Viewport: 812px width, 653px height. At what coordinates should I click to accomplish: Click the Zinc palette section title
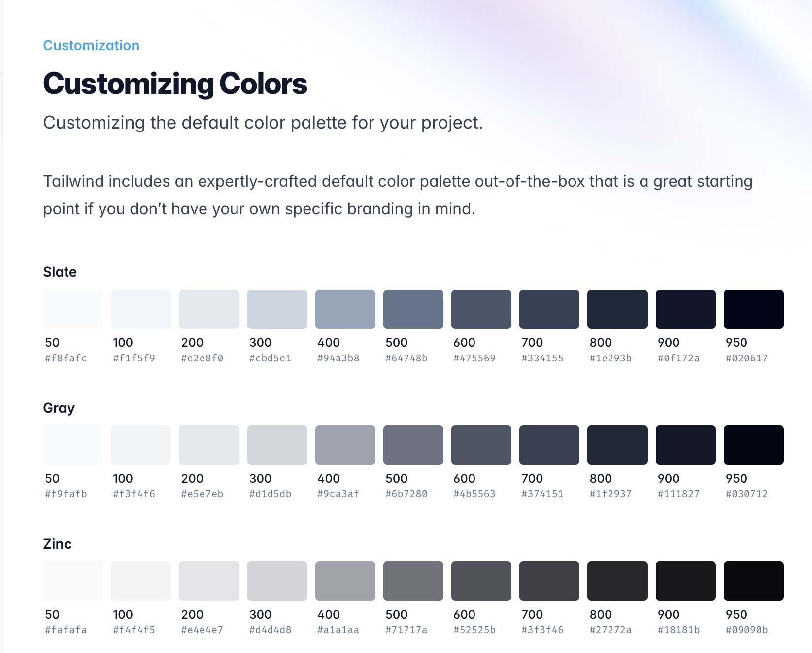coord(57,544)
